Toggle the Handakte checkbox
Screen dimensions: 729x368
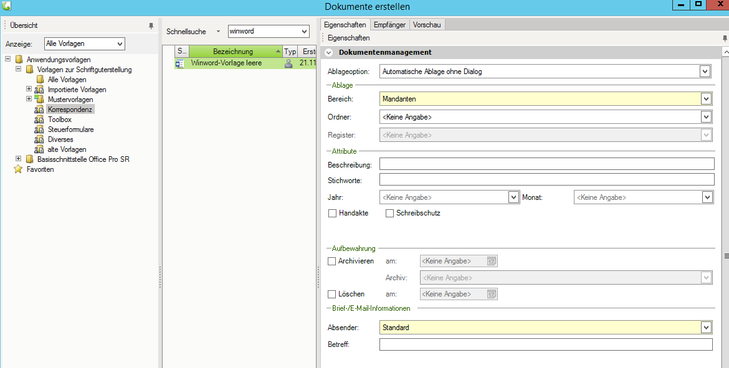(332, 213)
